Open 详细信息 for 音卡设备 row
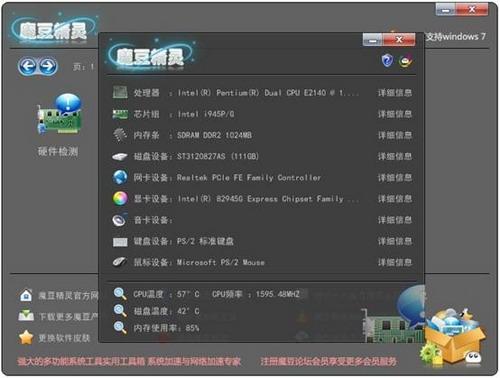 pos(395,220)
